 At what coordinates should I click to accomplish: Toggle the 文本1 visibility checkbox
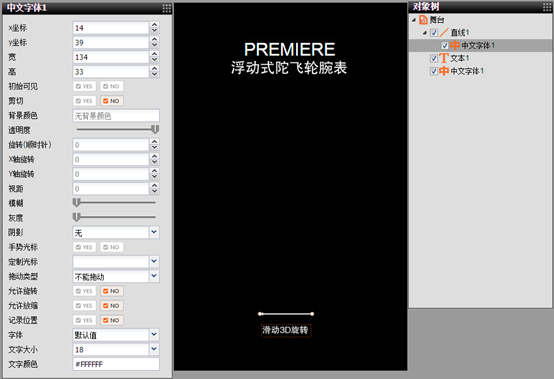click(x=434, y=58)
